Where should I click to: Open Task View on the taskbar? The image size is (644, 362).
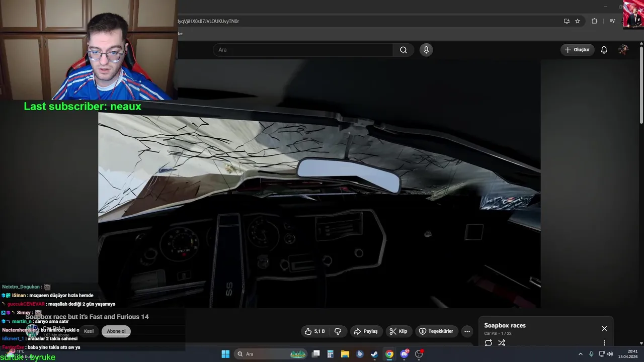[x=316, y=354]
